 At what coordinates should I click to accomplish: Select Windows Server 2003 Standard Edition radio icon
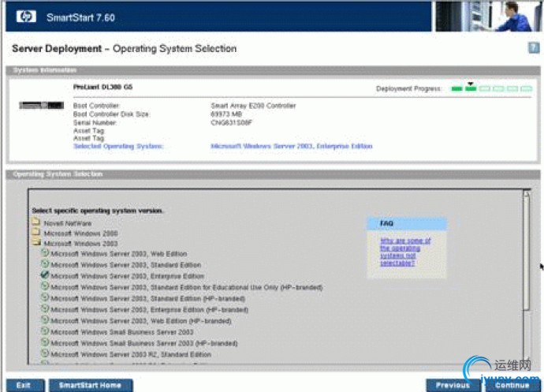pos(45,264)
